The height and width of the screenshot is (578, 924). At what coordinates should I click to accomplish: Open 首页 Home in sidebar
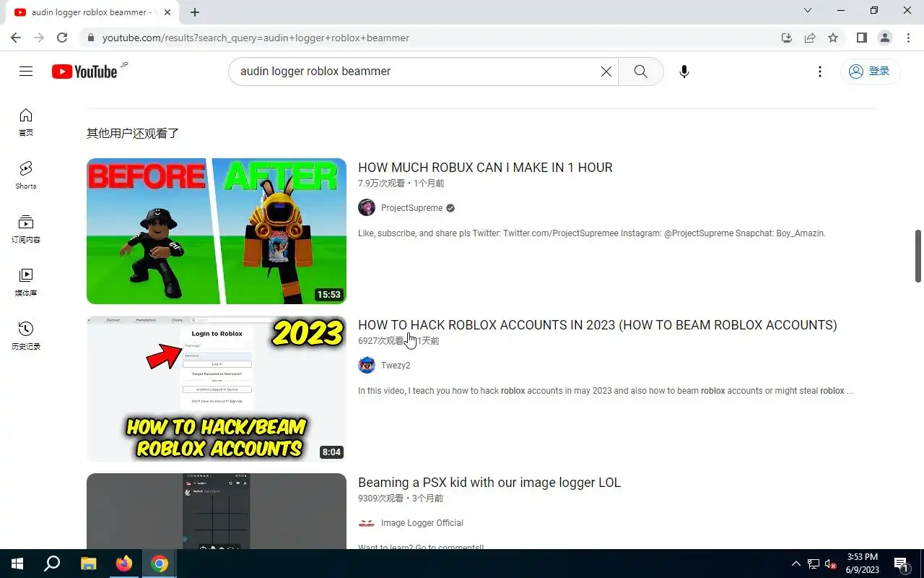(26, 122)
